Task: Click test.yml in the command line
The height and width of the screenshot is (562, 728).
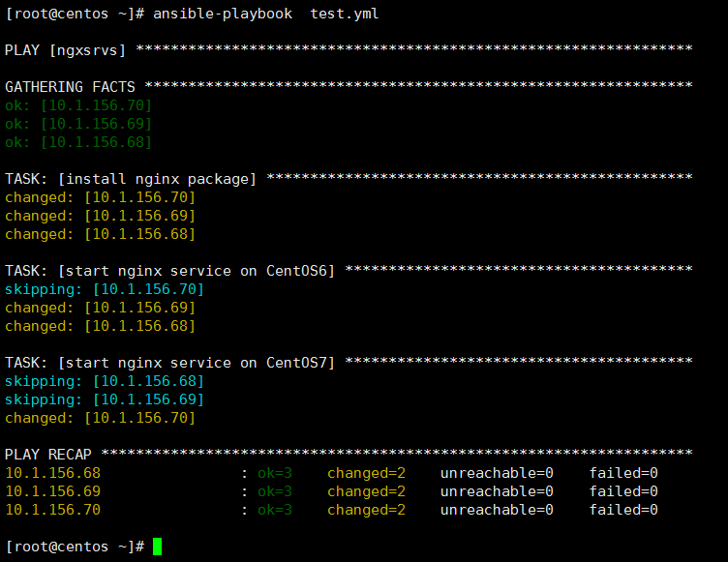Action: 345,14
